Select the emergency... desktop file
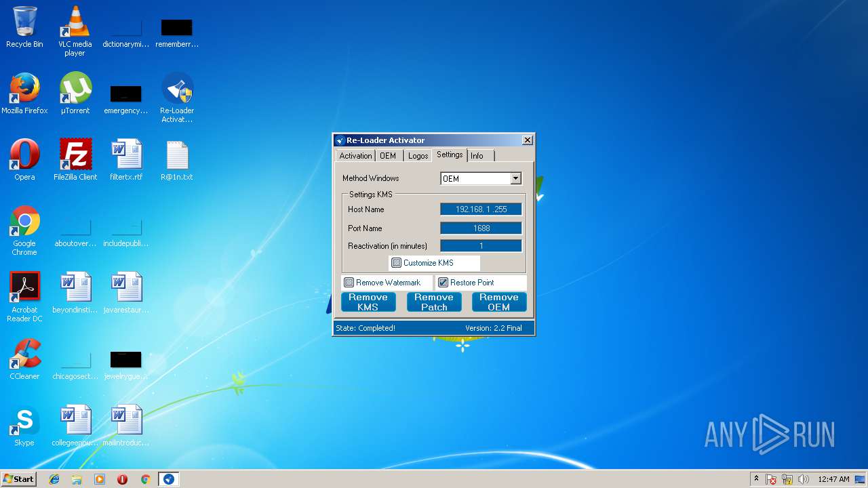Image resolution: width=868 pixels, height=488 pixels. point(125,99)
